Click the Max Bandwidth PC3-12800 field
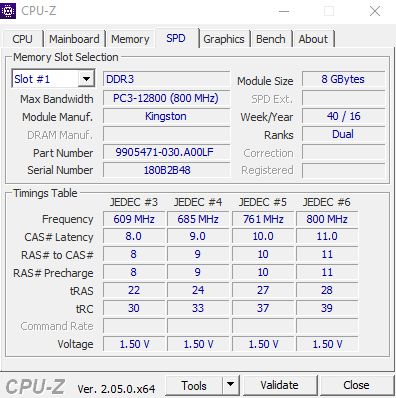396x398 pixels. [x=166, y=98]
